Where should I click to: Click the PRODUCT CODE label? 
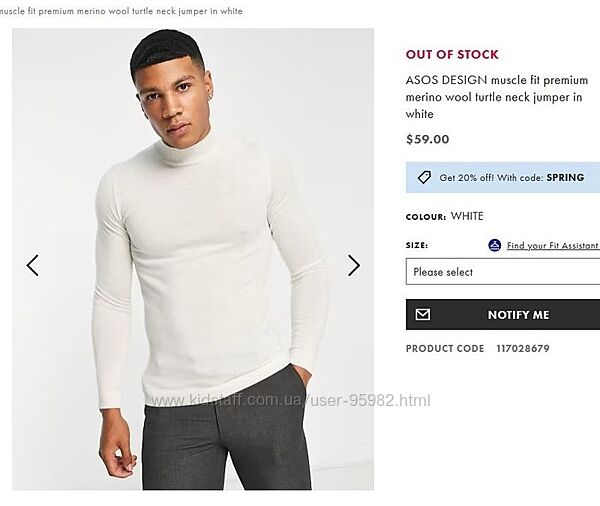(x=445, y=349)
